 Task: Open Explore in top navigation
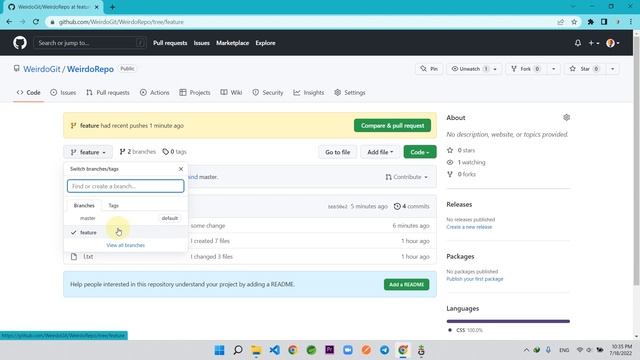[265, 43]
